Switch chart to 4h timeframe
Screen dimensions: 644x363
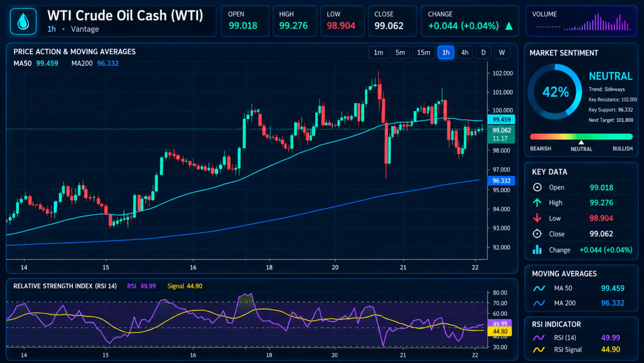point(465,52)
